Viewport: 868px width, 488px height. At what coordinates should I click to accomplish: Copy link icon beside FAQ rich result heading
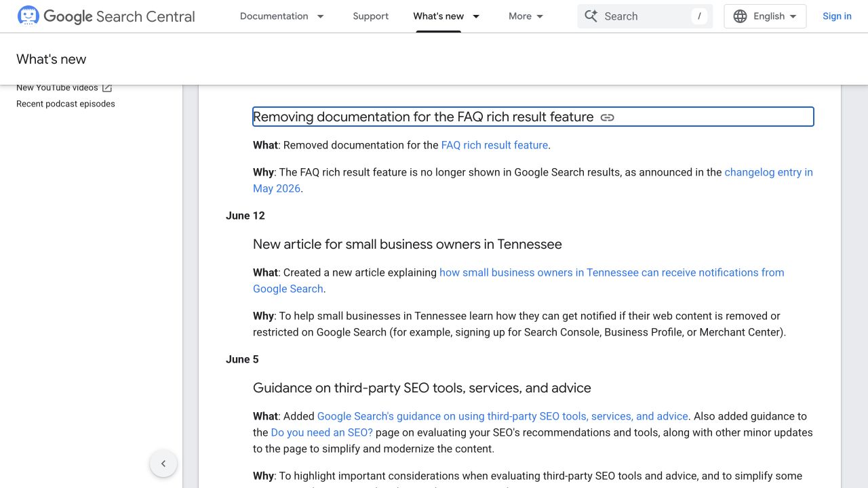coord(608,117)
